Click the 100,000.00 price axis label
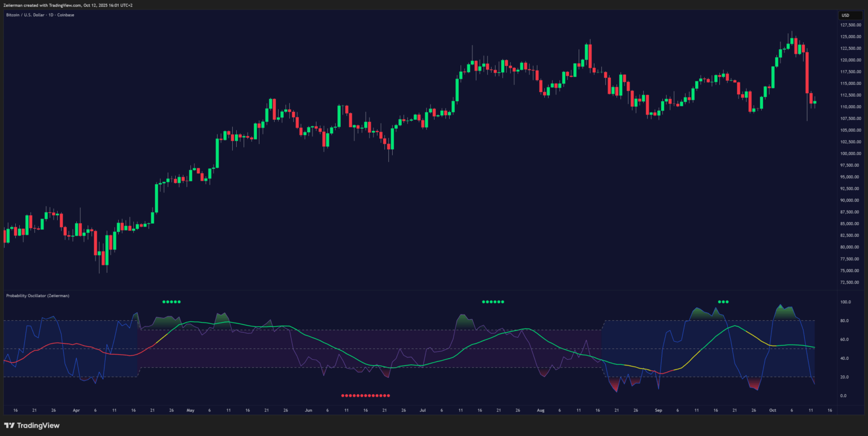868x436 pixels. pyautogui.click(x=850, y=154)
